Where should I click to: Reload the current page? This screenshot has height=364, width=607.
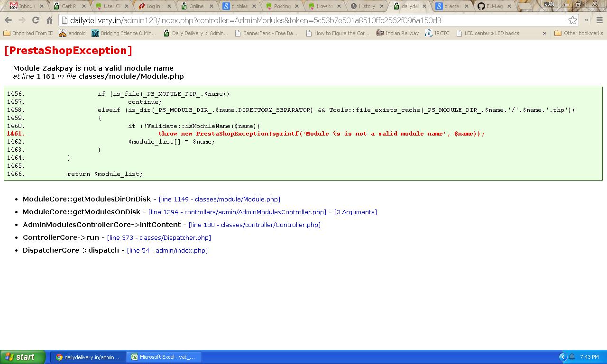tap(36, 20)
